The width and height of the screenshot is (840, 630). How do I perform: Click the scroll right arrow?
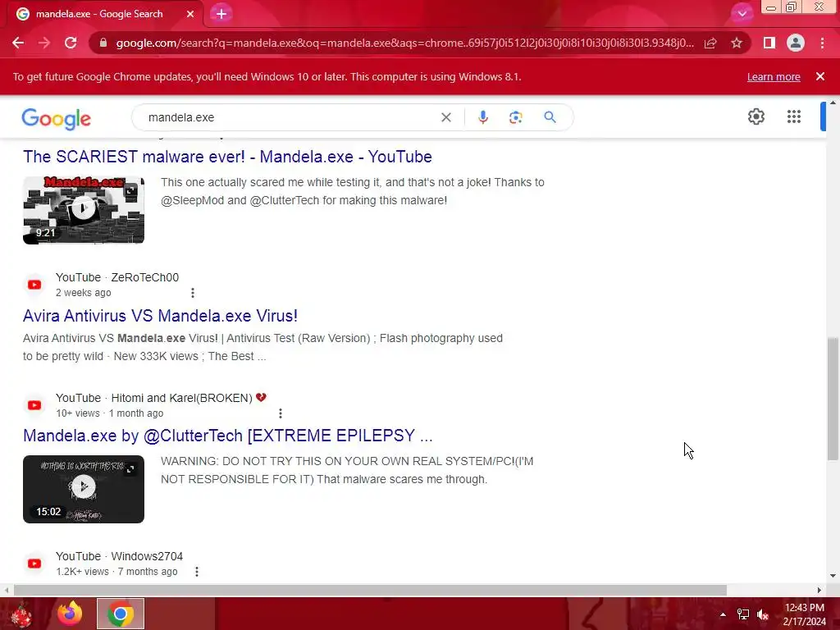click(x=819, y=591)
